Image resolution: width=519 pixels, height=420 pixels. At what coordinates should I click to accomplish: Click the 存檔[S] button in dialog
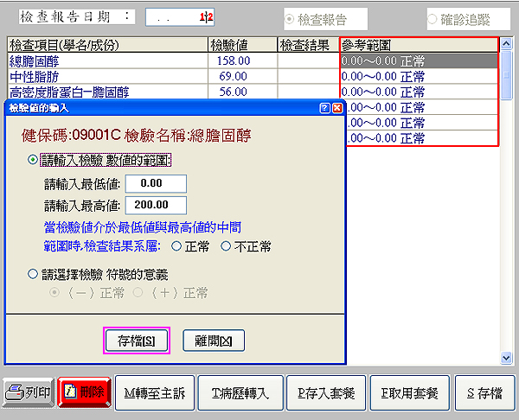coord(137,340)
